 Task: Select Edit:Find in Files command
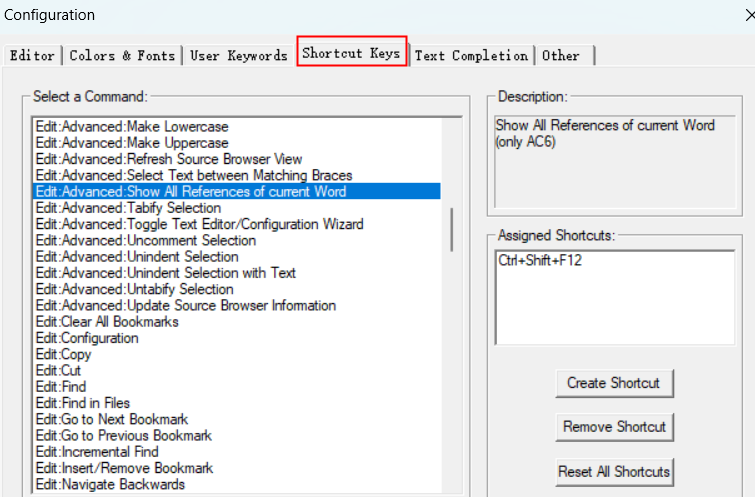coord(82,403)
